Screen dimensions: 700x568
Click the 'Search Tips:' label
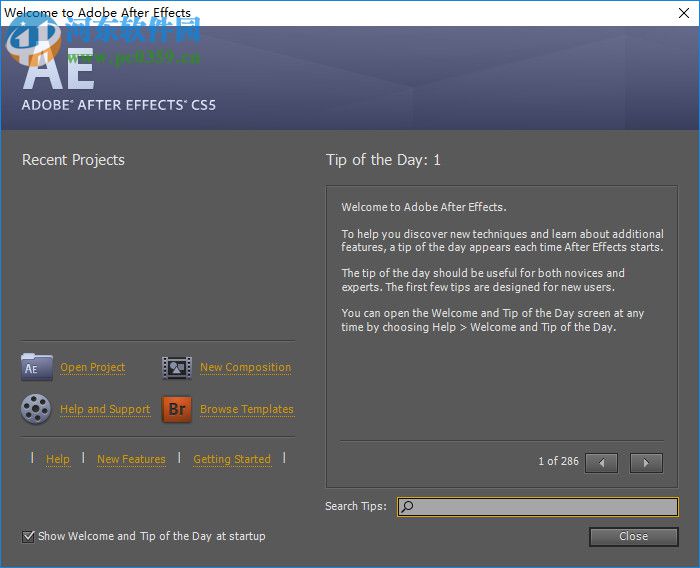[x=356, y=506]
